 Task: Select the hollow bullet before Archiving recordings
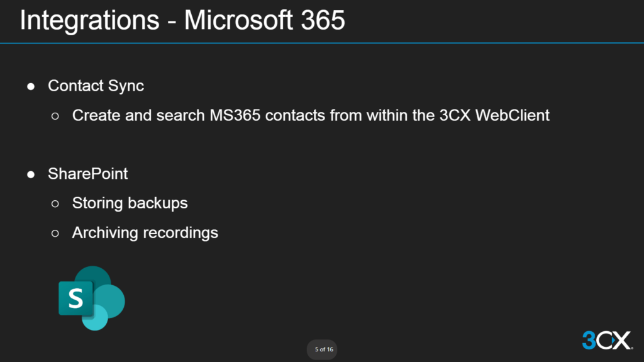(x=55, y=233)
